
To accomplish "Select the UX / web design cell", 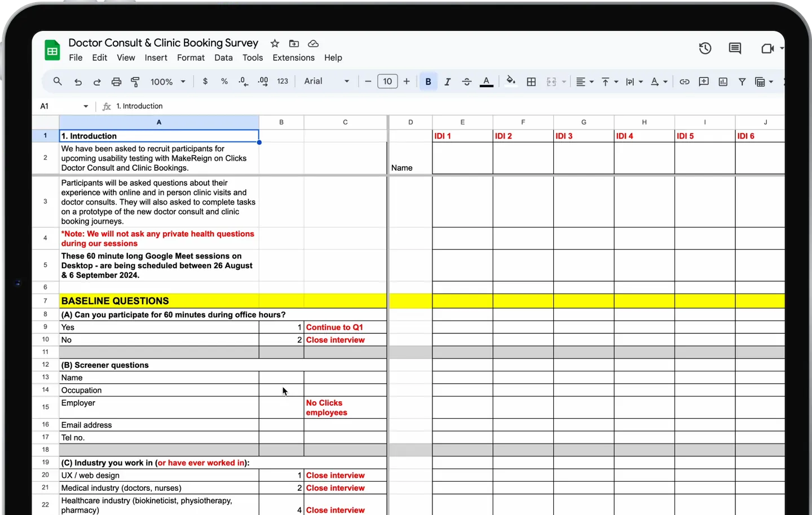I will click(x=159, y=475).
